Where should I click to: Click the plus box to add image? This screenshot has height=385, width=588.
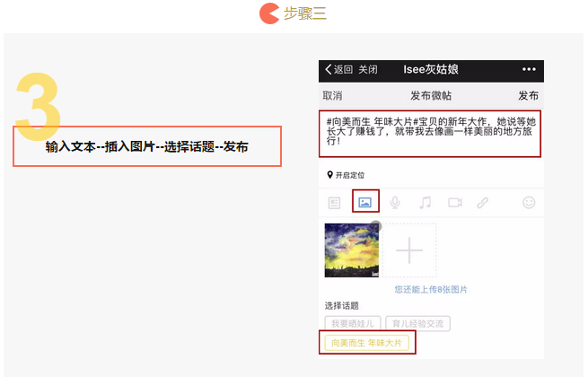[x=409, y=250]
